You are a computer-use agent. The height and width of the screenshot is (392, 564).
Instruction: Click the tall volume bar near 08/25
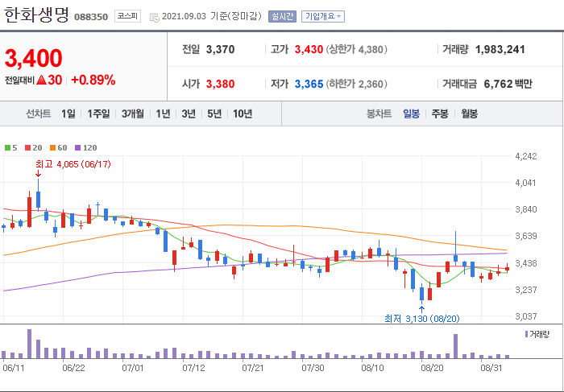point(456,346)
